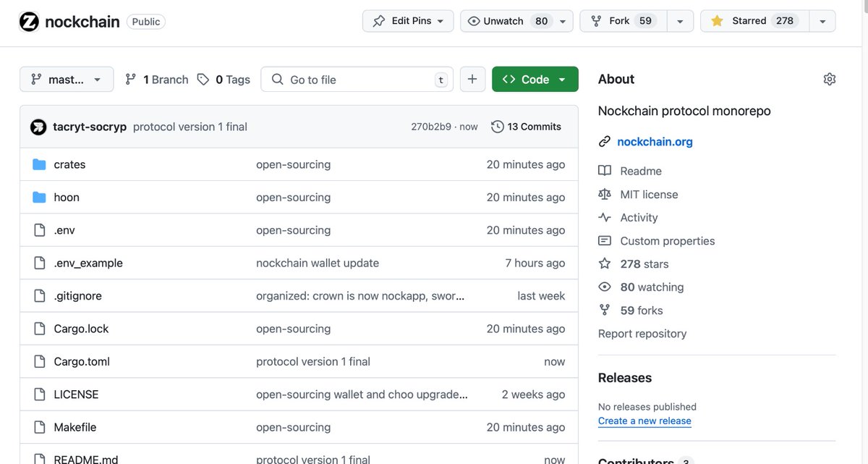Image resolution: width=868 pixels, height=464 pixels.
Task: Click the scales icon beside MIT license
Action: (605, 194)
